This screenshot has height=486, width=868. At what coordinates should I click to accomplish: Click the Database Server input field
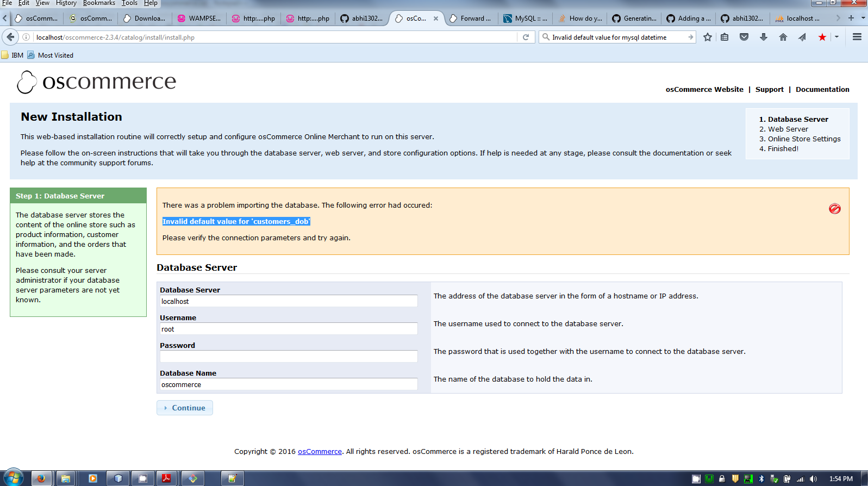click(x=289, y=301)
